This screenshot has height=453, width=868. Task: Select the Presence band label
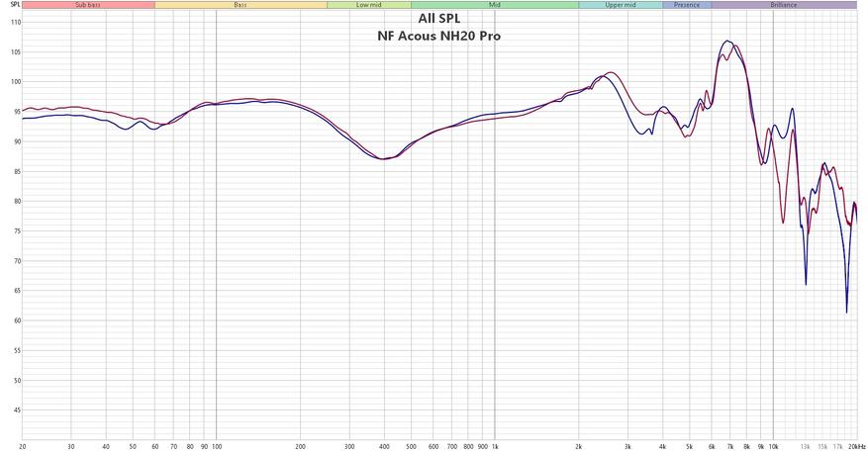(x=687, y=5)
